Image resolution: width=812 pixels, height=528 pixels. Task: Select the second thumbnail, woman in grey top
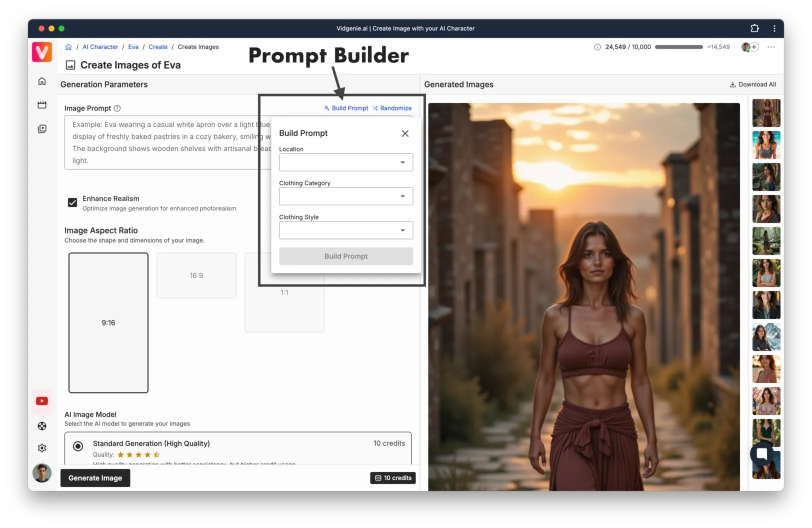(x=766, y=145)
